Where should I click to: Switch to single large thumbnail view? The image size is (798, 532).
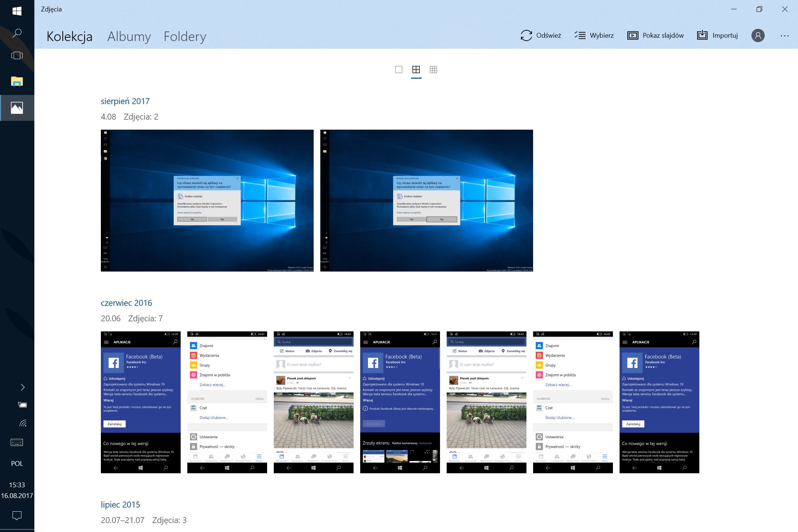[x=399, y=69]
